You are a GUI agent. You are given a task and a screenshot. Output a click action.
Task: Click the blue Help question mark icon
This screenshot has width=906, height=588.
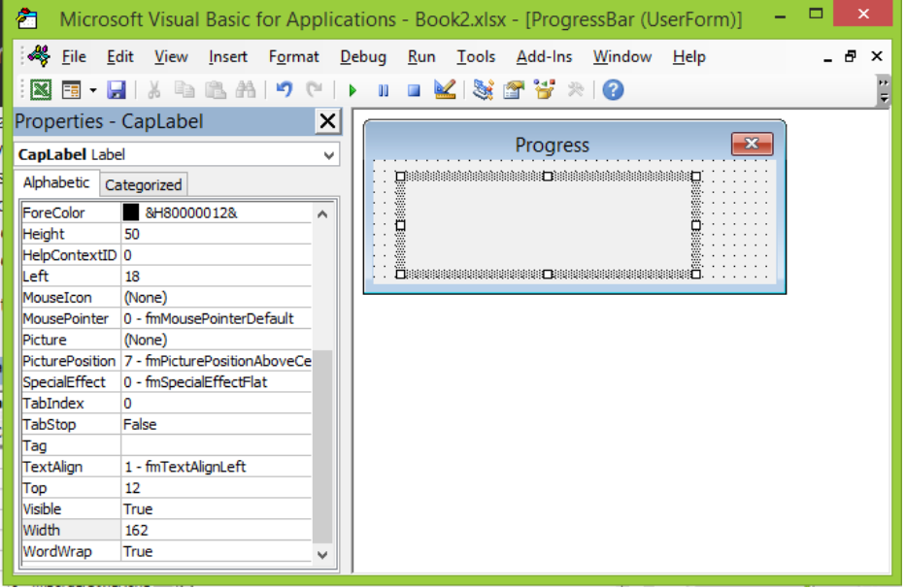pos(613,90)
